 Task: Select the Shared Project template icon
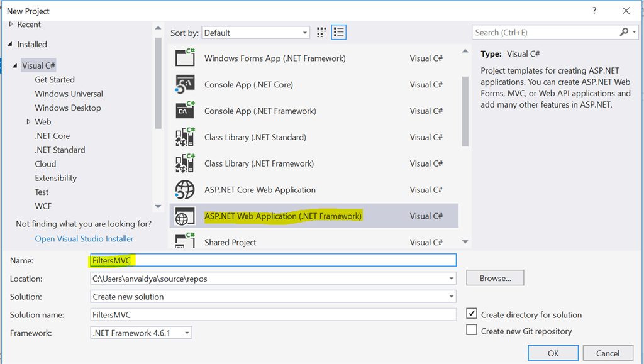pos(186,241)
